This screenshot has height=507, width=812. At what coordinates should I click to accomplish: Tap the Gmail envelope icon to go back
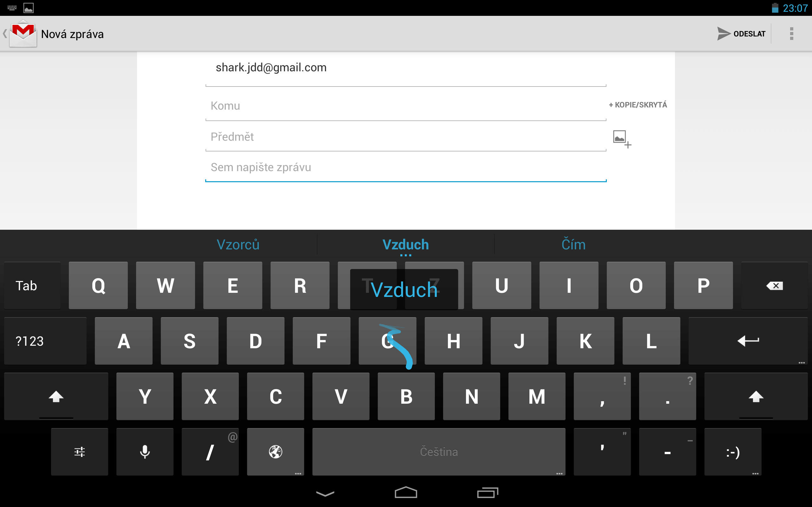[x=23, y=34]
